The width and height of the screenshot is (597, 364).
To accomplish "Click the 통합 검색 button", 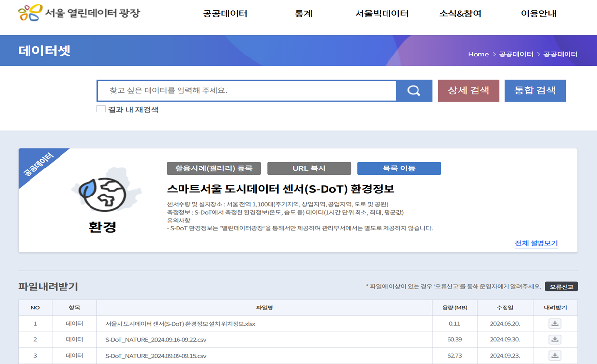I will tap(535, 91).
